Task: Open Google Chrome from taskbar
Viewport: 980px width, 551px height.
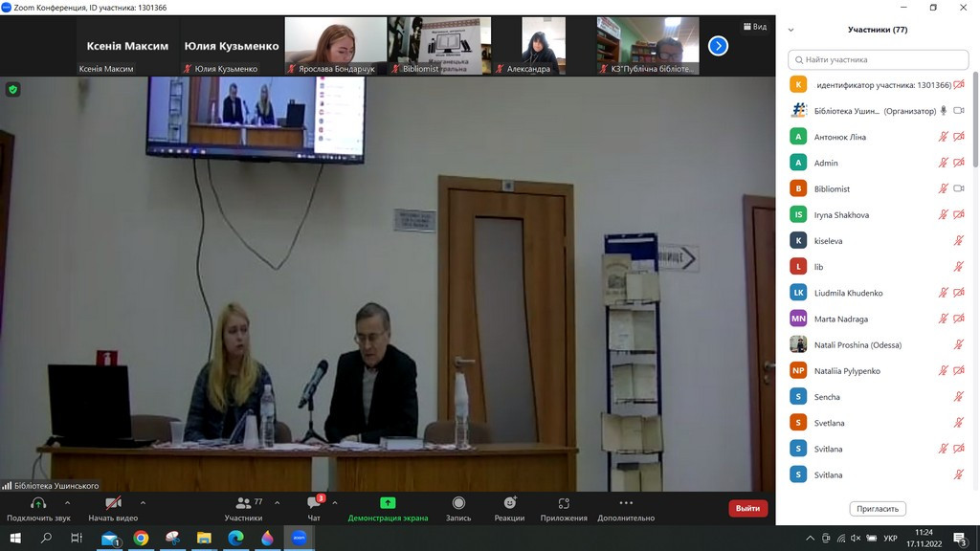Action: (142, 538)
